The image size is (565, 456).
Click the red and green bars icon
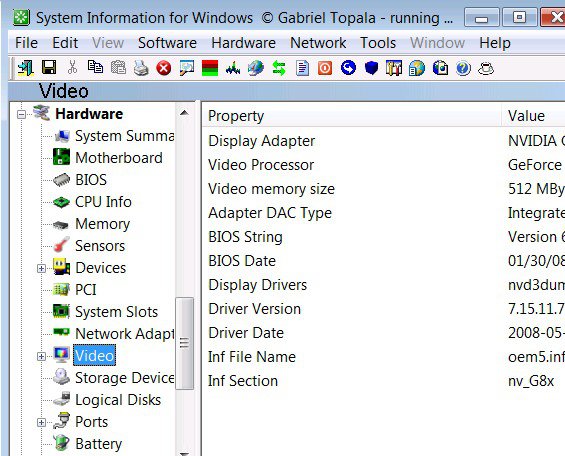[x=210, y=68]
